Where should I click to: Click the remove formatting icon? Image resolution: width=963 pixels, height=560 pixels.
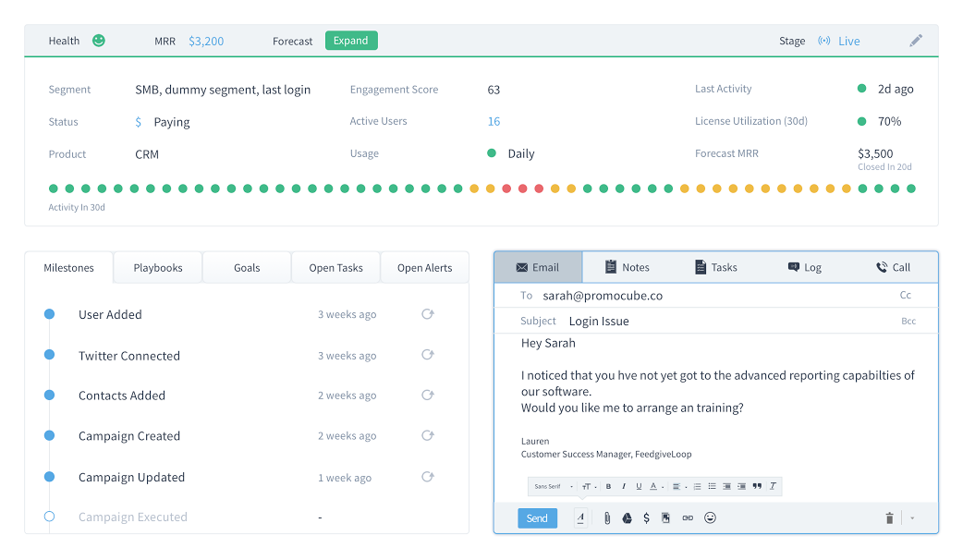773,486
